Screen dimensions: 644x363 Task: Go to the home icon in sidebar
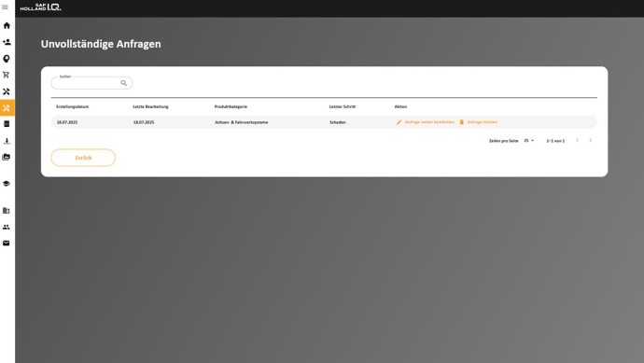click(7, 25)
